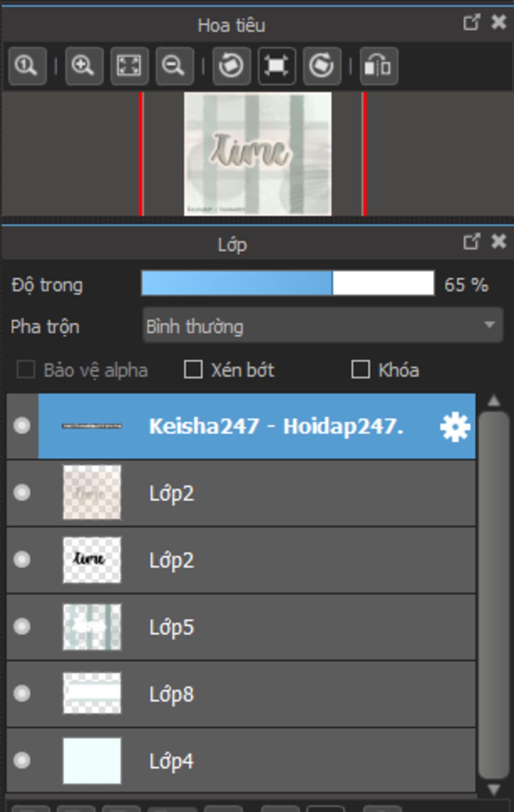Rotate the canvas view right
This screenshot has width=514, height=812.
(322, 66)
